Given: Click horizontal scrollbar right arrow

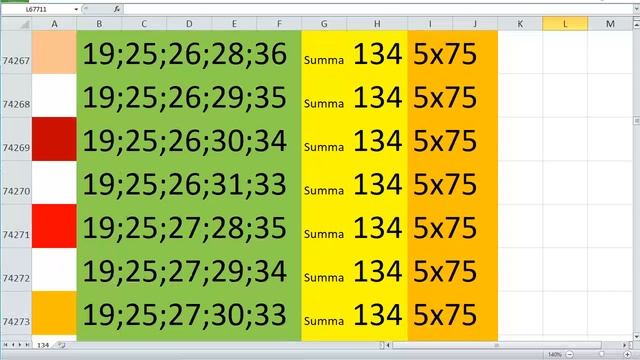Looking at the screenshot, I should [624, 345].
